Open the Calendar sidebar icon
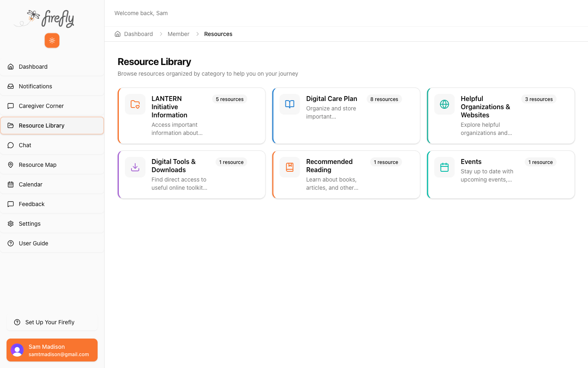This screenshot has width=588, height=368. pos(11,184)
